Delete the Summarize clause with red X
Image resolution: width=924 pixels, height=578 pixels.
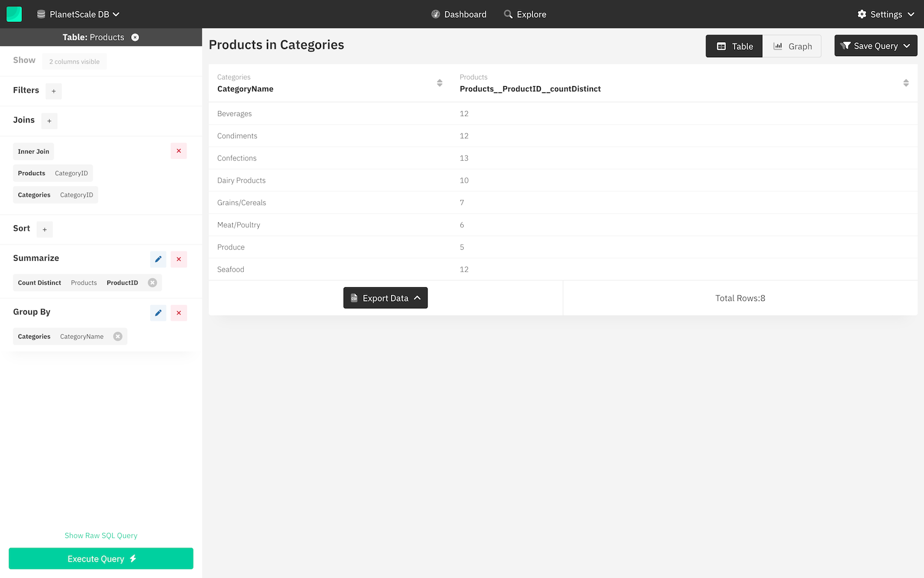click(178, 259)
